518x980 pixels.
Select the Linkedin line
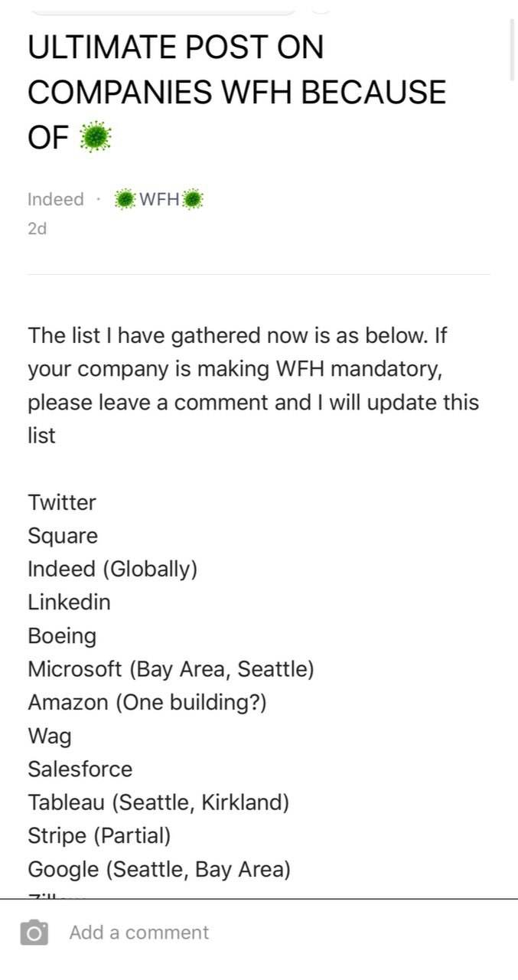[69, 603]
